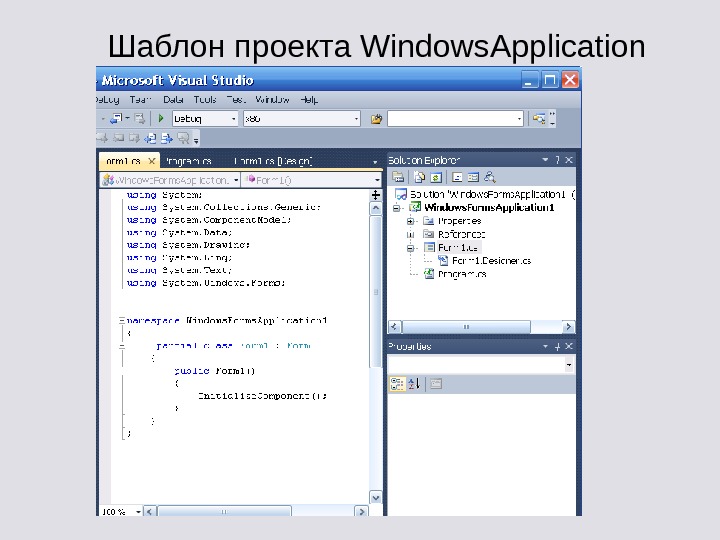Select Form1.Designer.cs in Solution Explorer
720x540 pixels.
tap(491, 261)
